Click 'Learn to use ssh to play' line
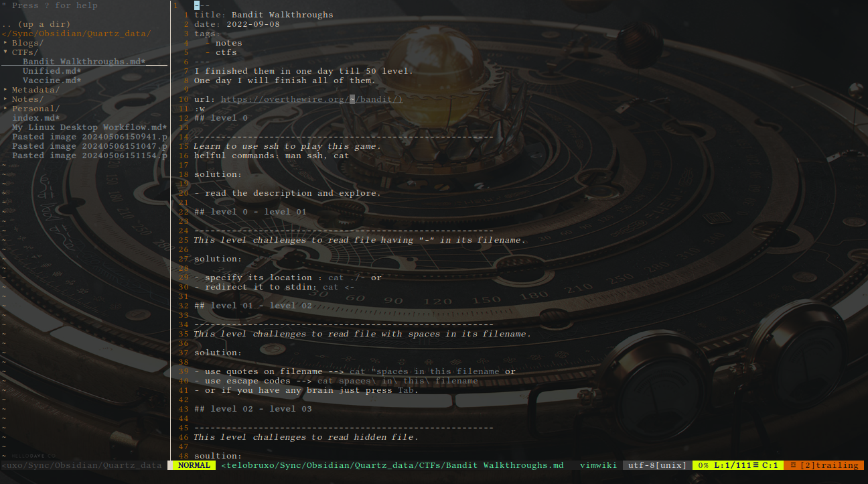 click(288, 146)
